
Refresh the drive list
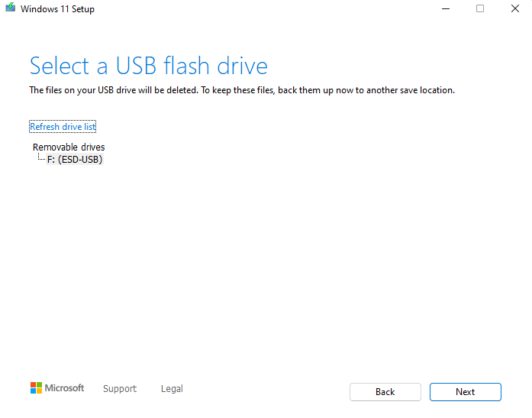(x=63, y=127)
